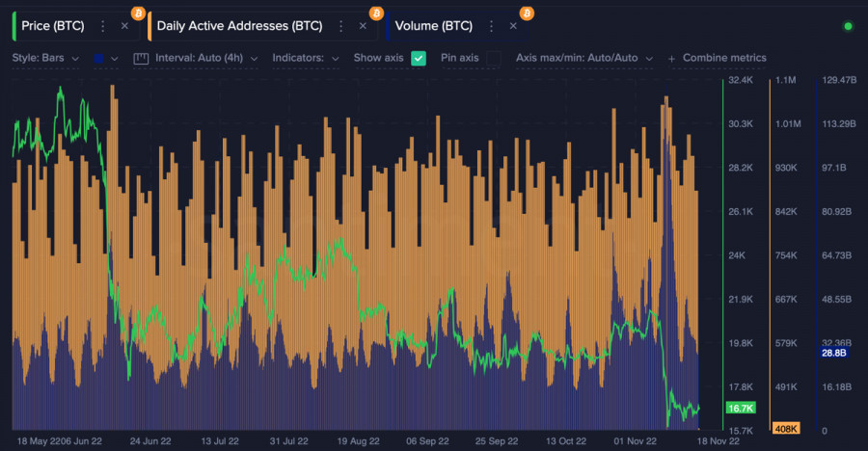The height and width of the screenshot is (451, 868).
Task: Remove the Volume (BTC) metric
Action: tap(512, 26)
